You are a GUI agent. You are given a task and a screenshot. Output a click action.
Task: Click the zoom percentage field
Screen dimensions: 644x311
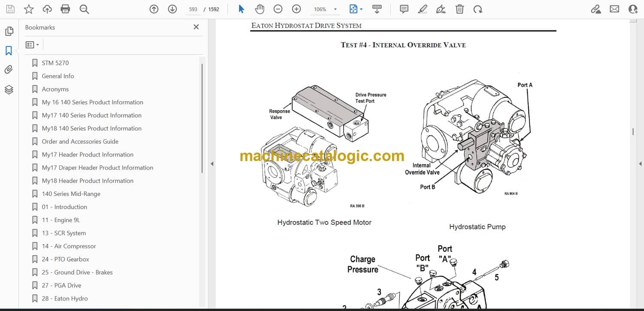[x=320, y=9]
